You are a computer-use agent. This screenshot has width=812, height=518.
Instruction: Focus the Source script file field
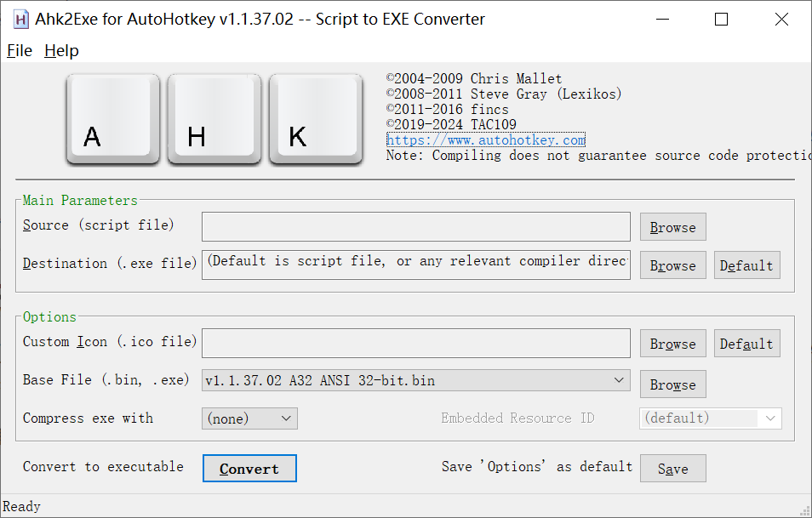tap(416, 226)
